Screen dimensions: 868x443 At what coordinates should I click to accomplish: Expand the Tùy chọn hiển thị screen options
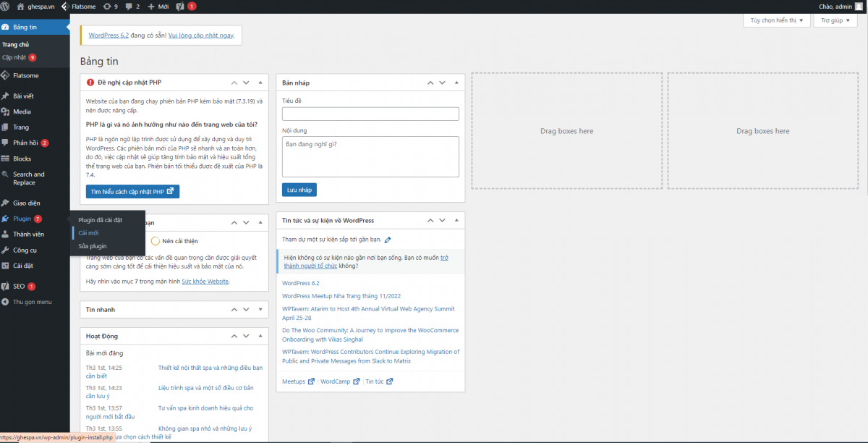(x=777, y=20)
